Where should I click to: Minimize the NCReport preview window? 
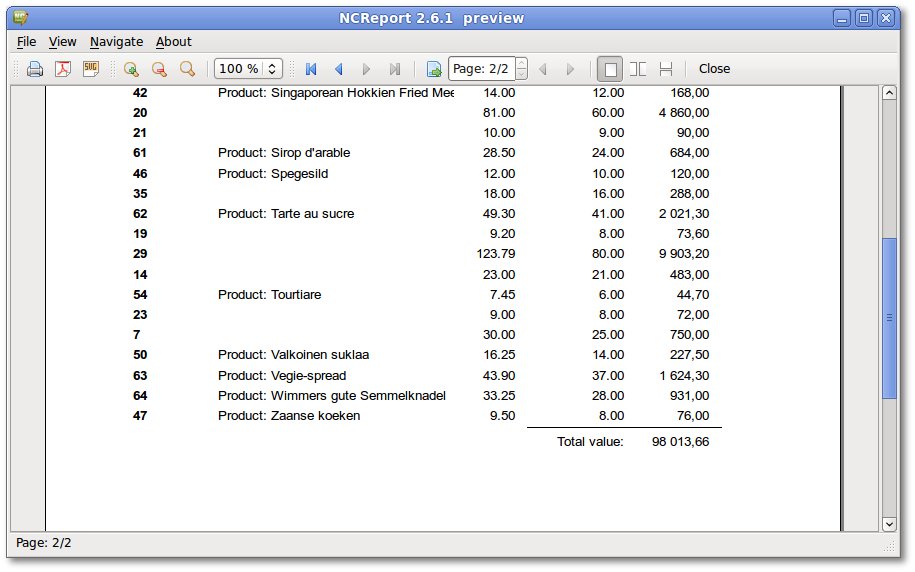click(841, 18)
